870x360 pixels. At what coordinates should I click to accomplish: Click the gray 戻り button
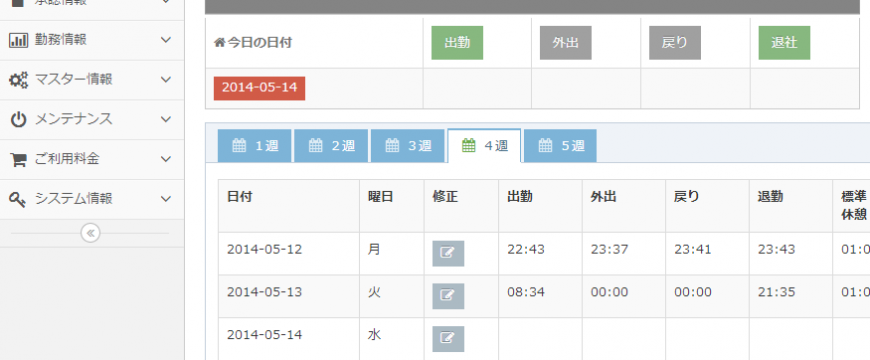[x=675, y=43]
